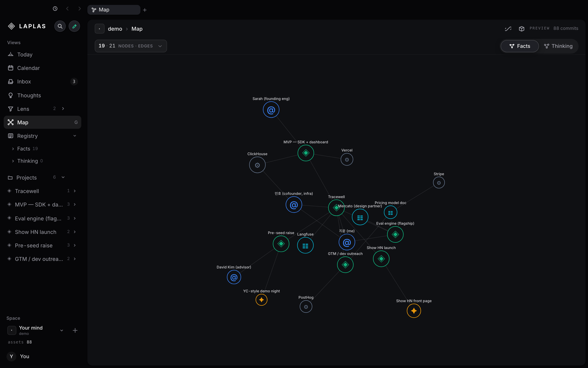Expand the Pre-seed raise project chevron
Viewport: 588px width, 368px height.
click(75, 245)
